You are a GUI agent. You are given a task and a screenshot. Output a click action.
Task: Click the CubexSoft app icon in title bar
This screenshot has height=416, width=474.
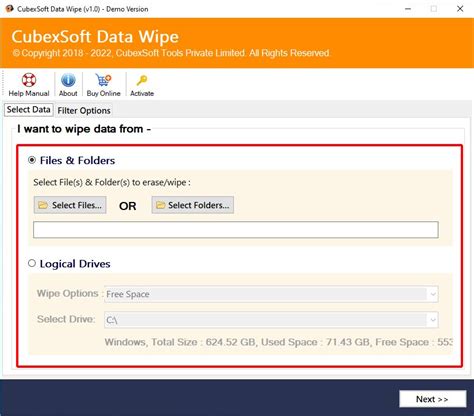click(x=9, y=9)
